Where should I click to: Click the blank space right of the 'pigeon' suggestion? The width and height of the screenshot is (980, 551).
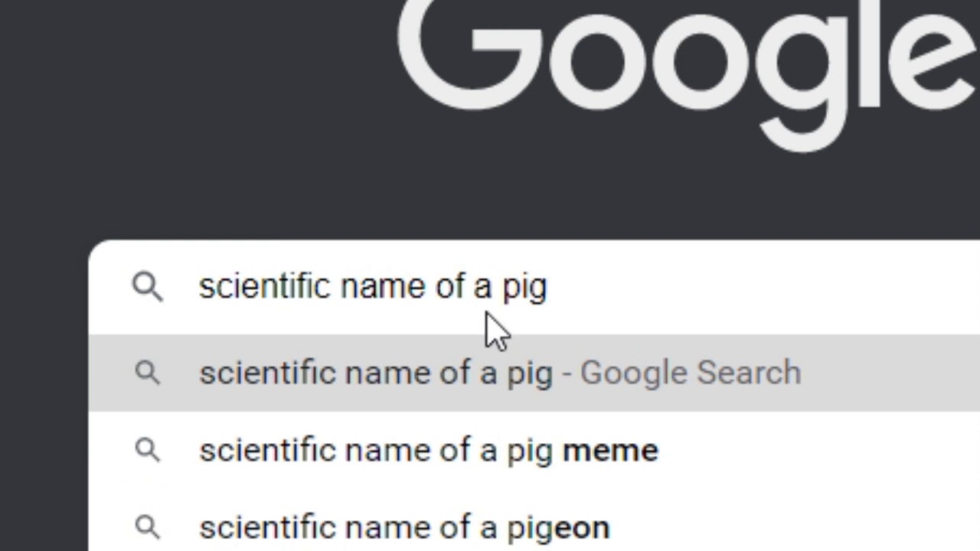coord(796,527)
